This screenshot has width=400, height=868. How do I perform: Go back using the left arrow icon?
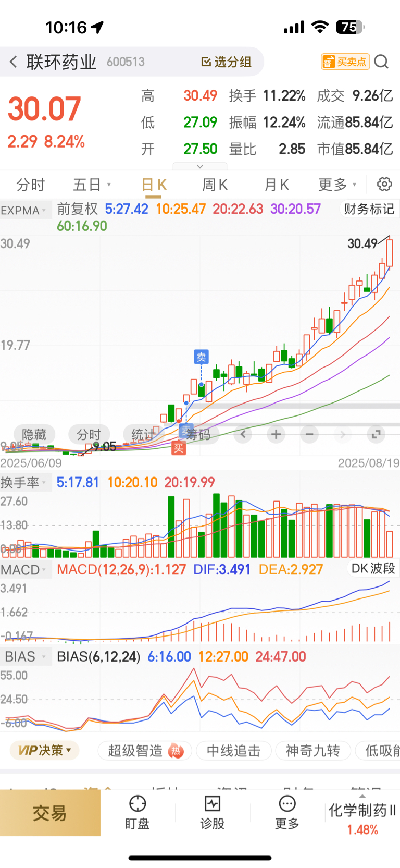tap(14, 62)
